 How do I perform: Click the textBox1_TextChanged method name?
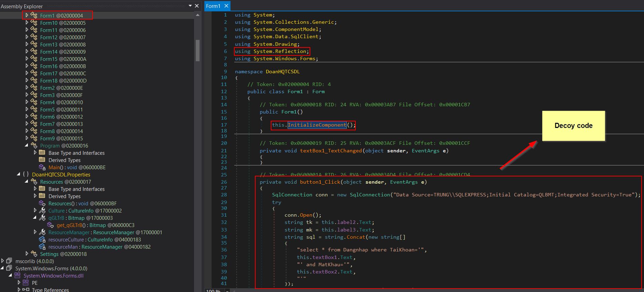(331, 151)
